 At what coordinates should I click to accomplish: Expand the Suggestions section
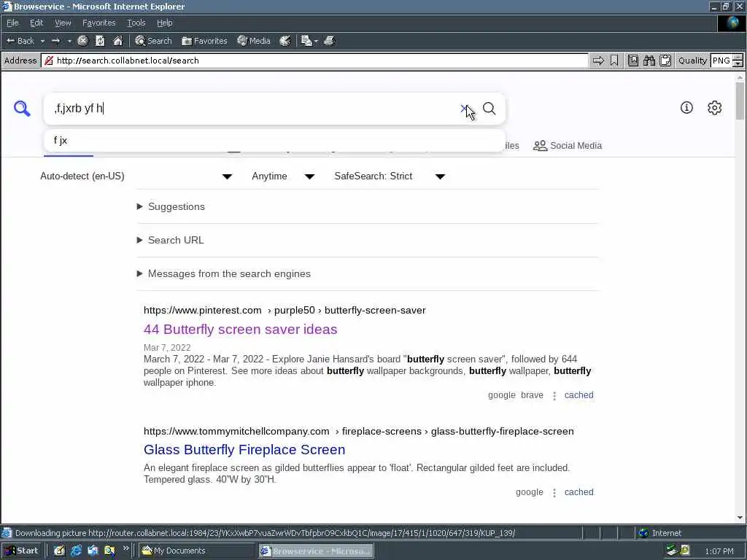[171, 206]
